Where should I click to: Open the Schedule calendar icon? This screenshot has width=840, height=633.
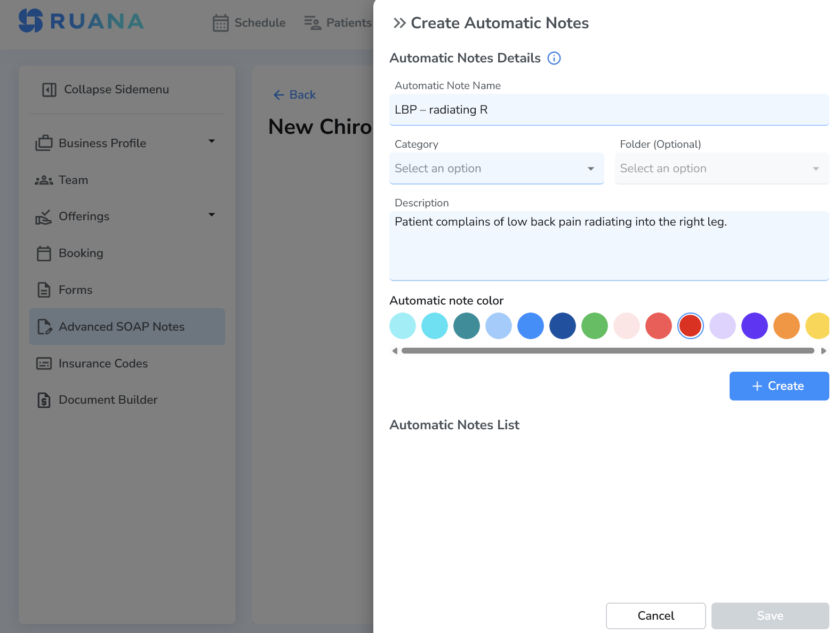tap(220, 23)
